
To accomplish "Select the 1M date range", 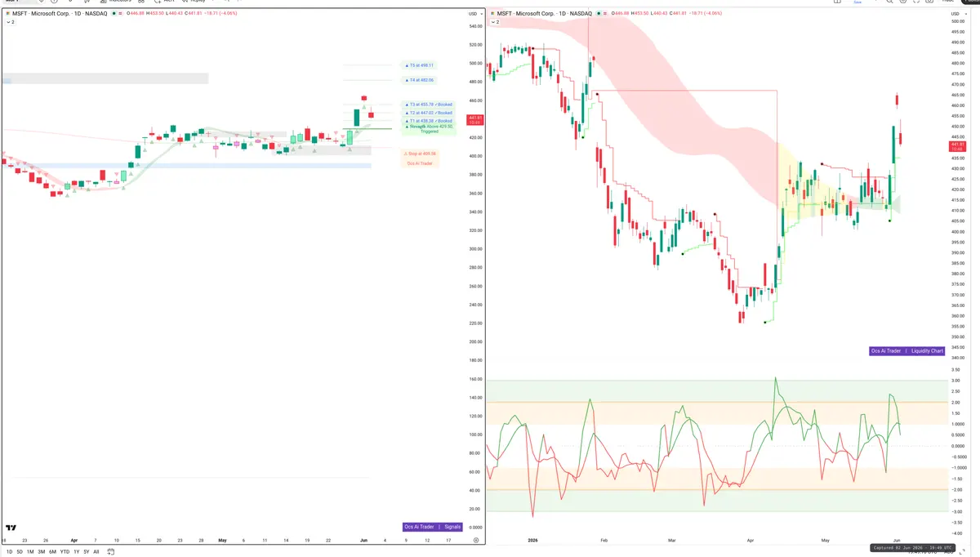I will pos(30,551).
